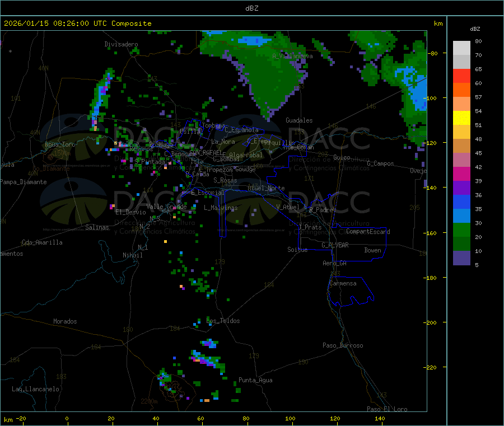The height and width of the screenshot is (426, 504).
Task: Click the blue 35 dBZ legend swatch
Action: 461,216
